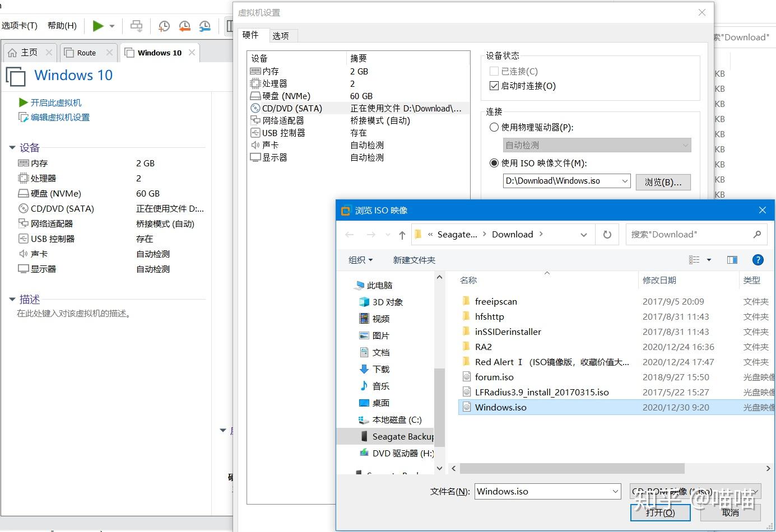This screenshot has height=532, width=776.
Task: Open the 组织 dropdown menu
Action: click(x=360, y=260)
